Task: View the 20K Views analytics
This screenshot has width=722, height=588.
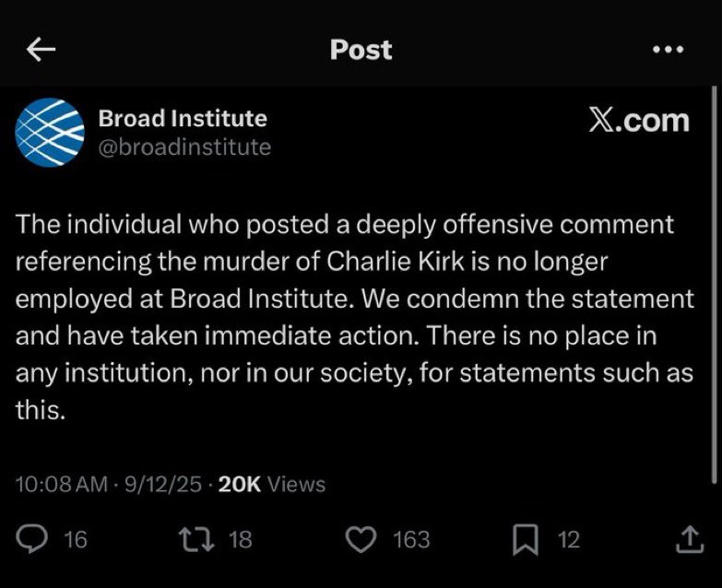Action: point(271,483)
